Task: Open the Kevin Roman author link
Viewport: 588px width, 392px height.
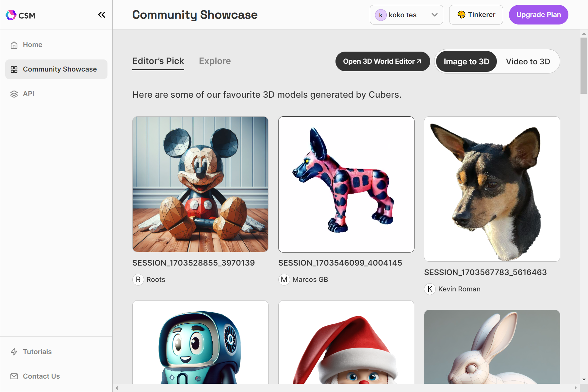Action: (459, 289)
